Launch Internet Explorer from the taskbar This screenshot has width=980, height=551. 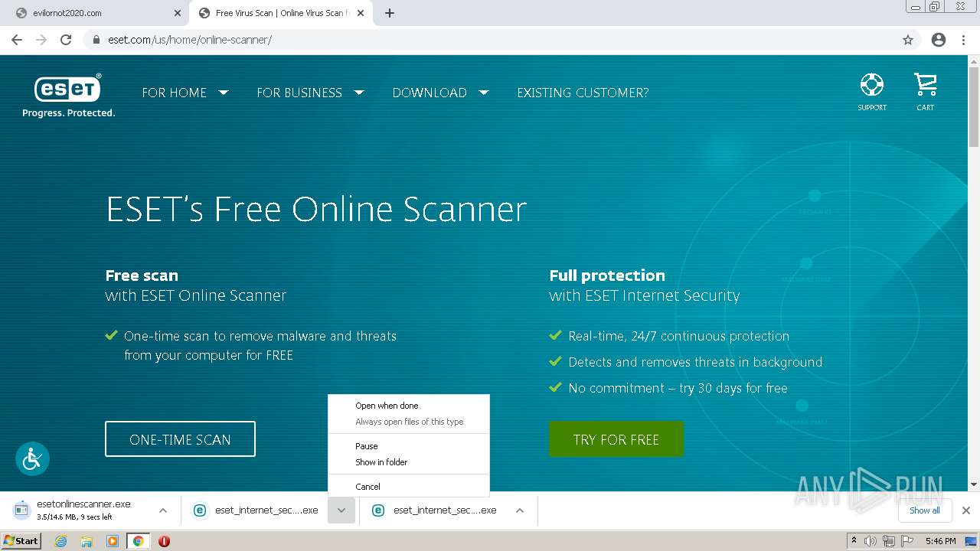click(61, 541)
